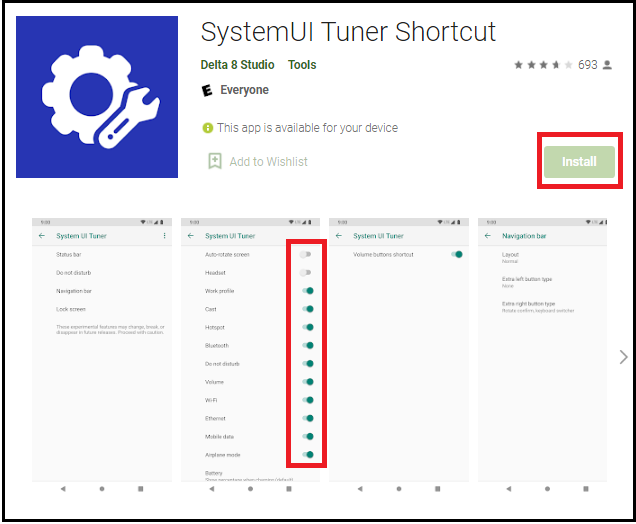Click the green Install button
Viewport: 636px width, 524px height.
point(579,161)
